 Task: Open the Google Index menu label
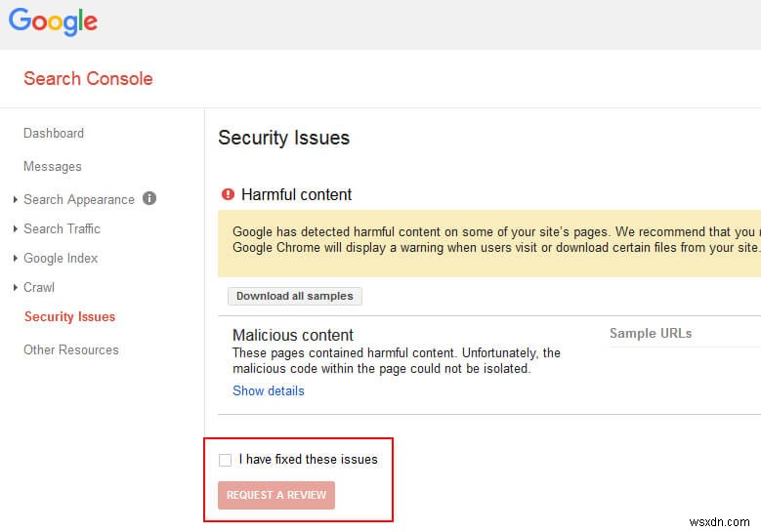coord(61,258)
